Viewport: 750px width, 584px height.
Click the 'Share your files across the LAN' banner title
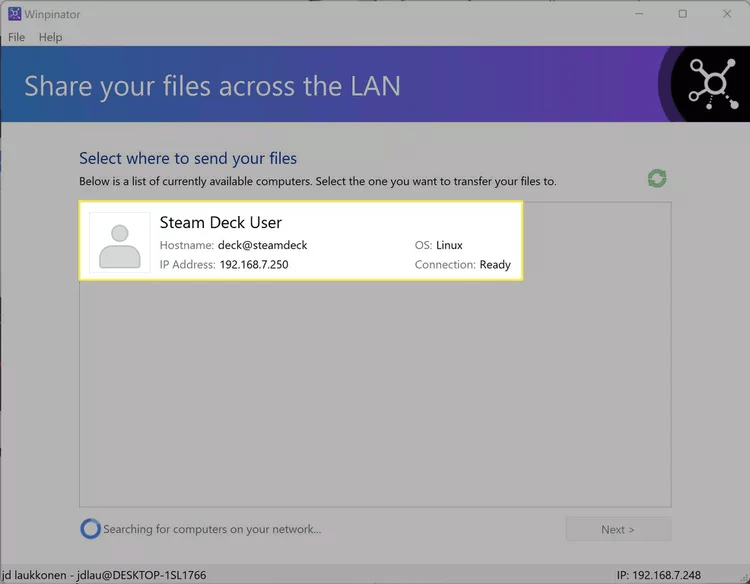[x=212, y=85]
